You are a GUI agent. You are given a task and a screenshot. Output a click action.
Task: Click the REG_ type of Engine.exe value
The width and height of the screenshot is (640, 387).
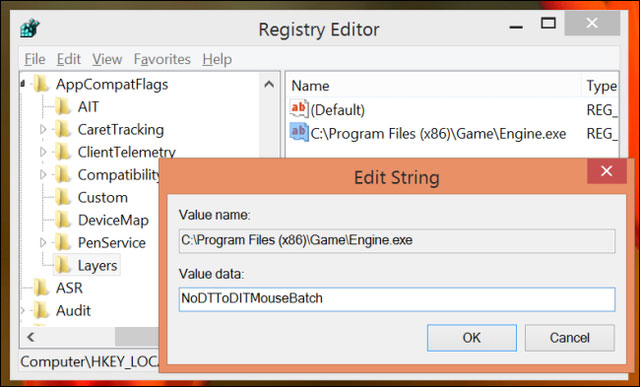602,133
